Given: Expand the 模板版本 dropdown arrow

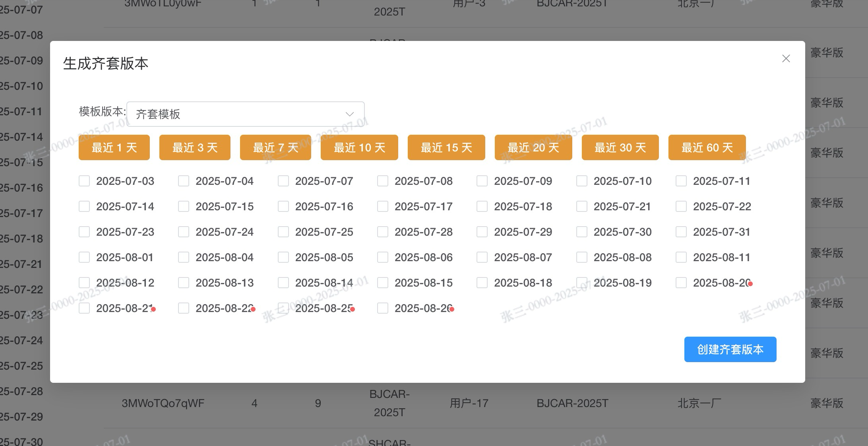Looking at the screenshot, I should [x=349, y=114].
